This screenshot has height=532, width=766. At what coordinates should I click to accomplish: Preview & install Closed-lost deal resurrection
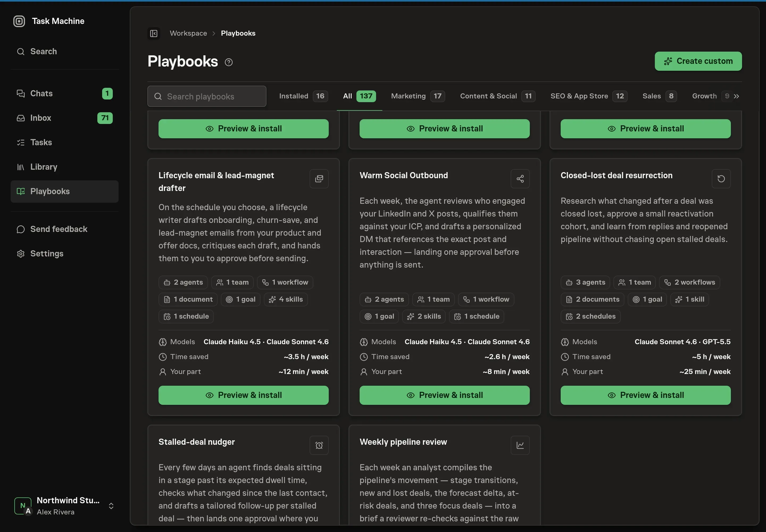[645, 395]
